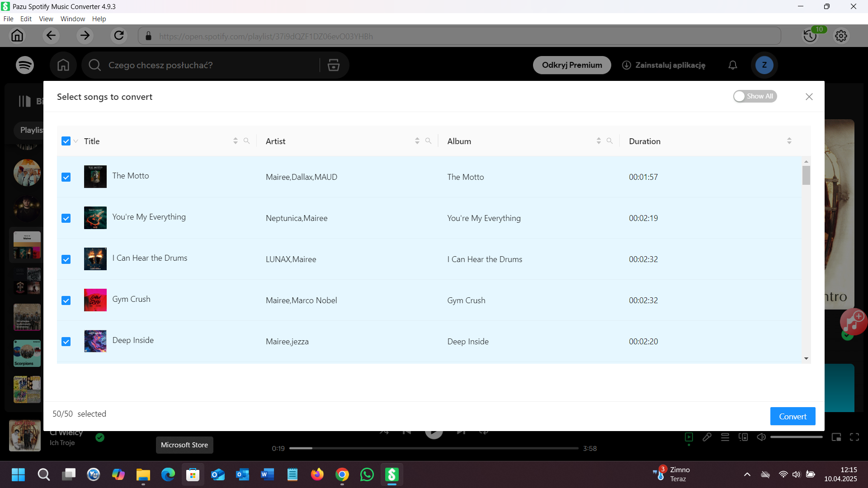Sort songs by Album
Screen dimensions: 868x488
pos(599,141)
